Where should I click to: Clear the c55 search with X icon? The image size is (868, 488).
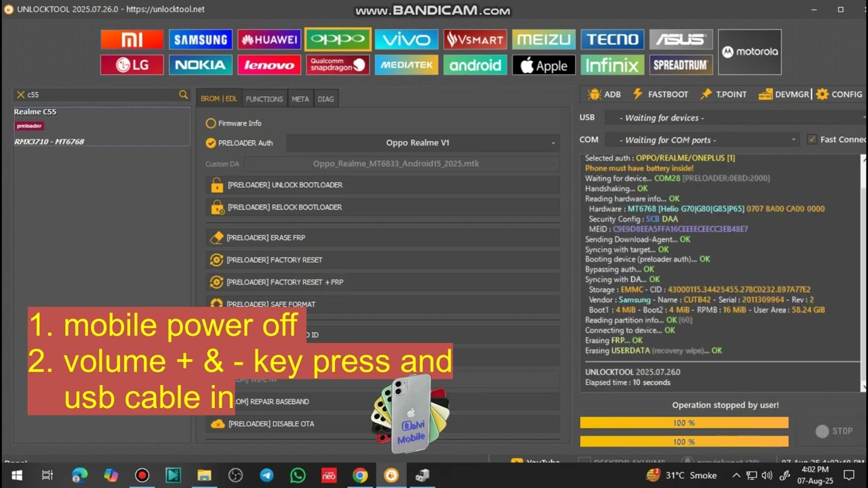[20, 95]
